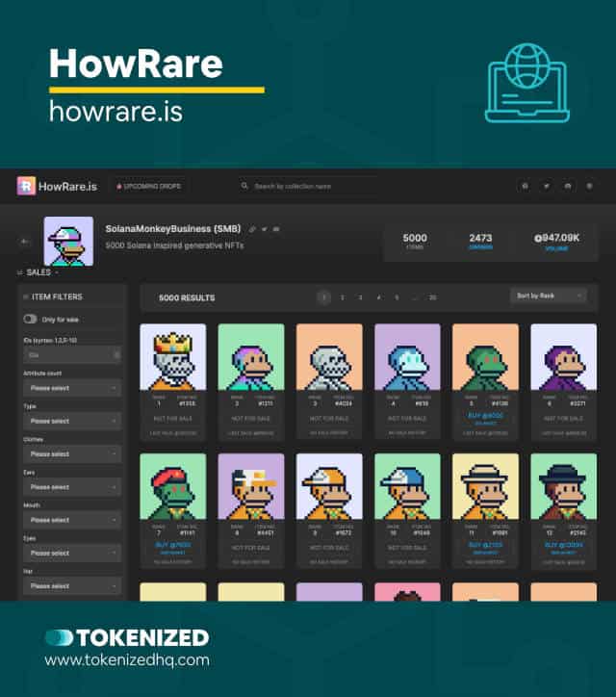Click the 2473 owners link
Screen dimensions: 616x697
click(x=481, y=242)
